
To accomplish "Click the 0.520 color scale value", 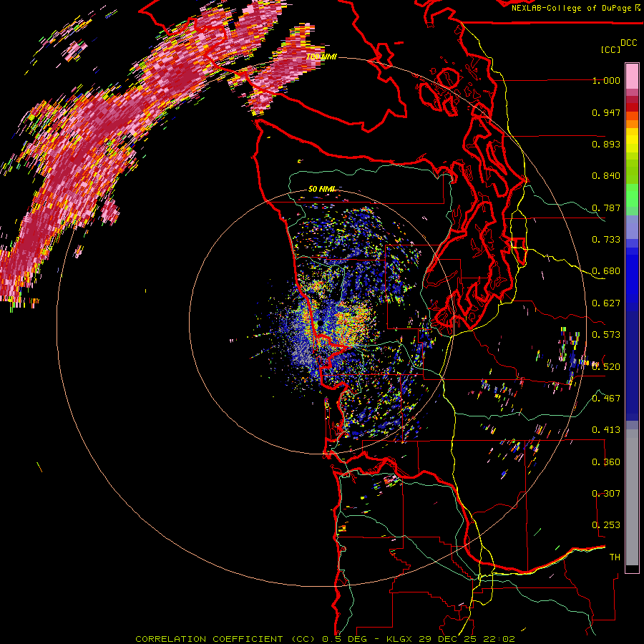I will (x=606, y=366).
